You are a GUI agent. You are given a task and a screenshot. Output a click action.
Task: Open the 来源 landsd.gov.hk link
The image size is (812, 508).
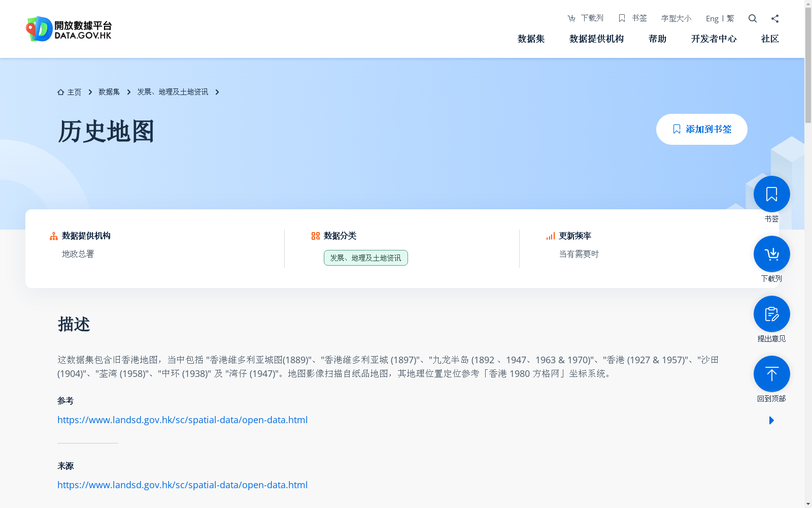(182, 485)
